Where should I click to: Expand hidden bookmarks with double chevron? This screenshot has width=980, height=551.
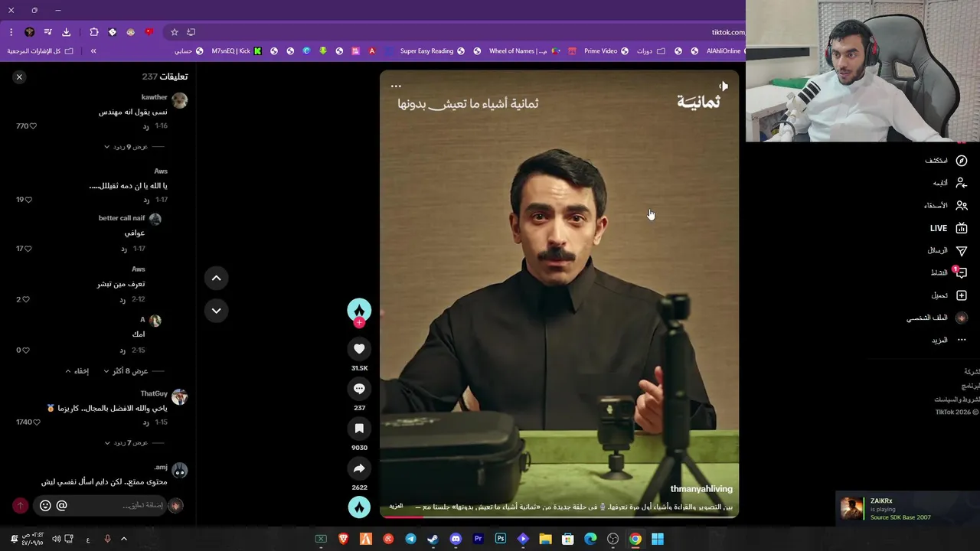pos(93,51)
